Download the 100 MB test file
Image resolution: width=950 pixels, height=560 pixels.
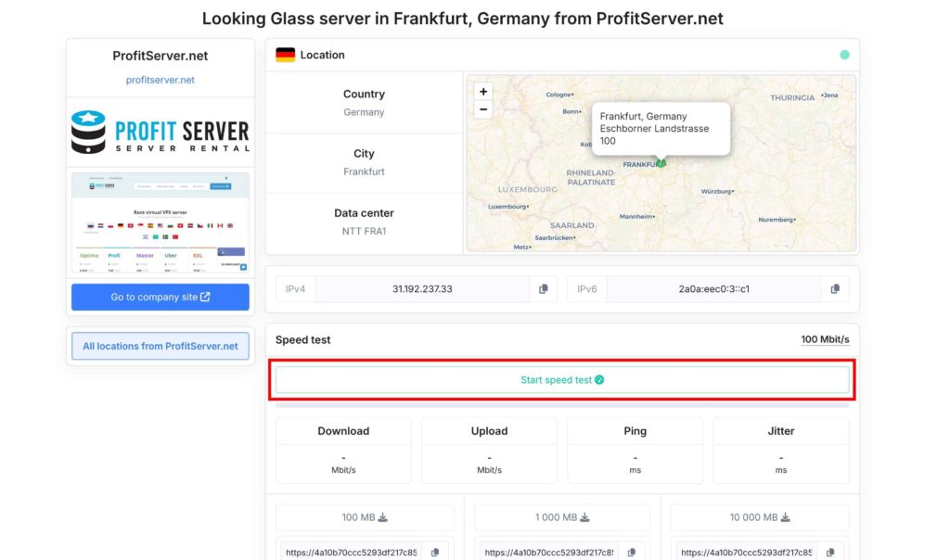coord(365,517)
